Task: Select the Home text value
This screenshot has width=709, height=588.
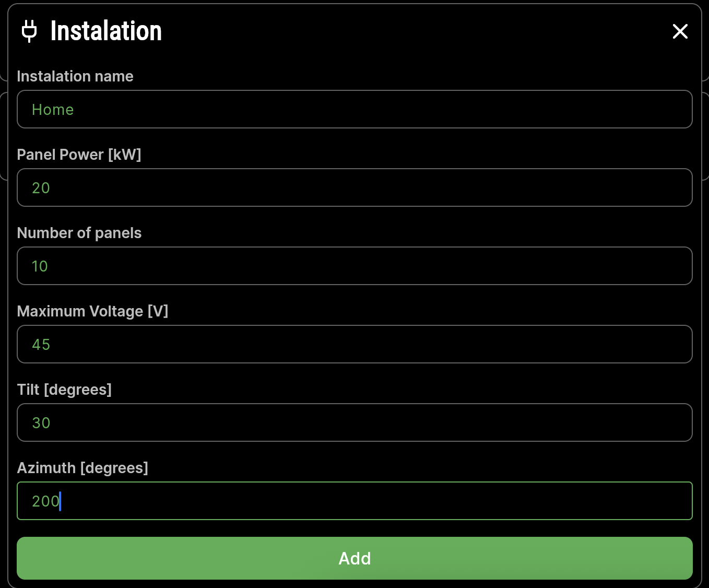Action: pyautogui.click(x=53, y=110)
